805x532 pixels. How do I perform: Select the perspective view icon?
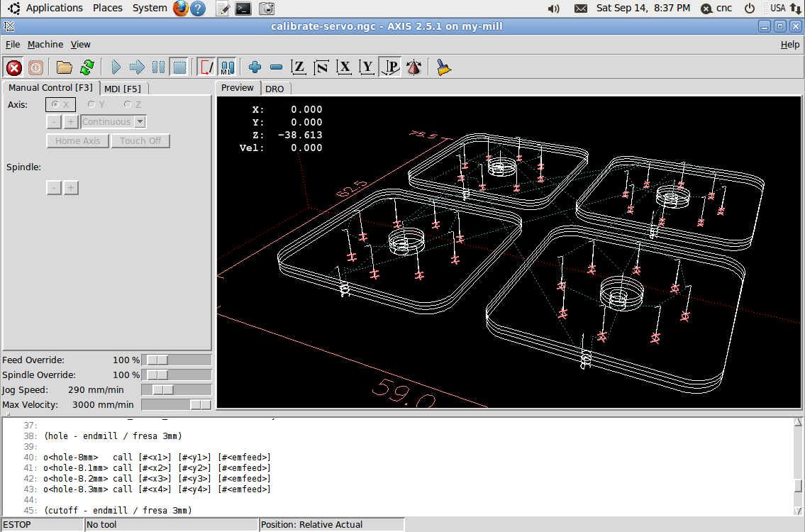coord(390,67)
